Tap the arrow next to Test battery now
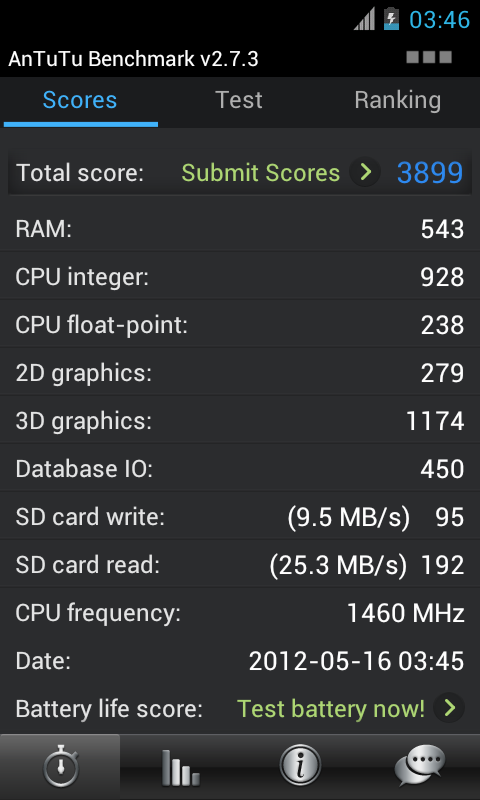This screenshot has width=480, height=800. (x=449, y=708)
